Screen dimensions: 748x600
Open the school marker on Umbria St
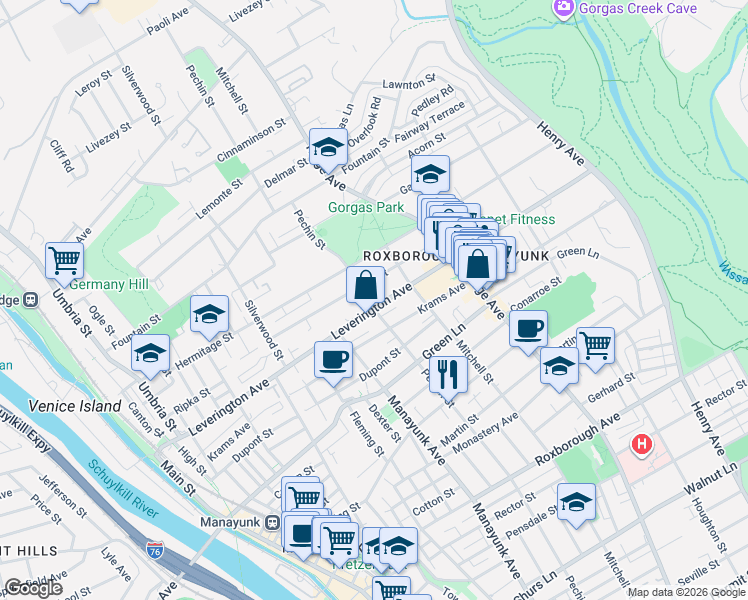150,354
